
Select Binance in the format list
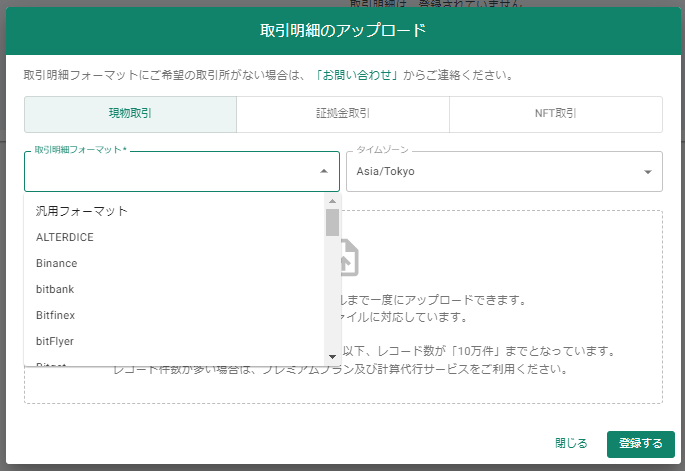[x=175, y=263]
